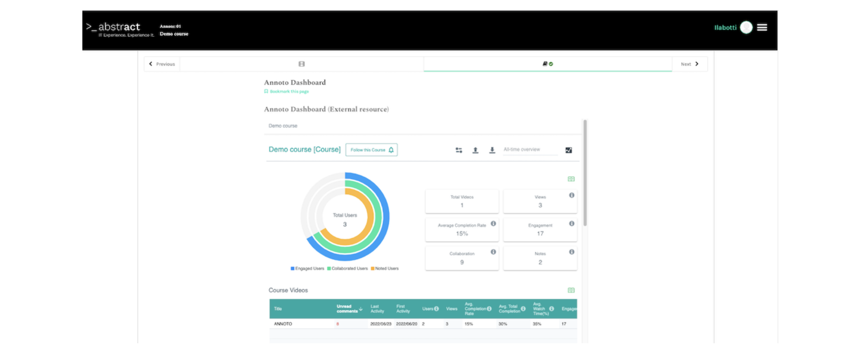
Task: Click the info icon on Average Completion Rate card
Action: [494, 223]
